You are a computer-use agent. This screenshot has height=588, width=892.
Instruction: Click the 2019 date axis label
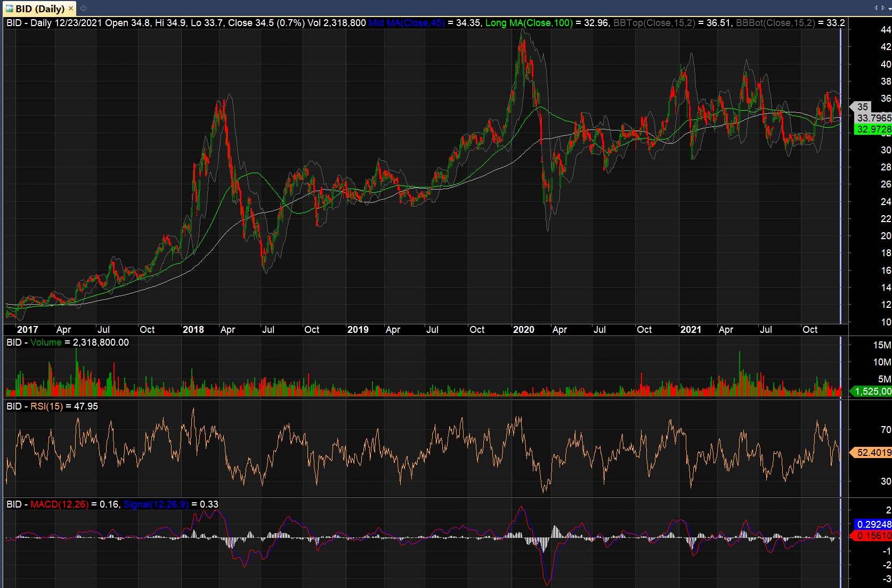coord(358,330)
